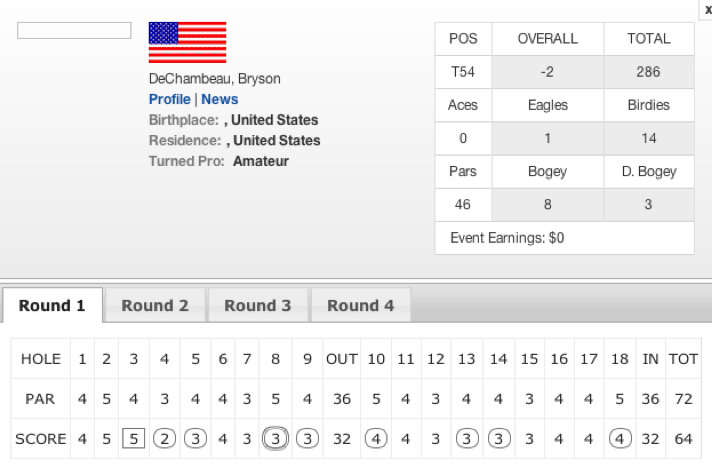Switch to the Round 4 tab
This screenshot has height=468, width=712.
coord(361,305)
